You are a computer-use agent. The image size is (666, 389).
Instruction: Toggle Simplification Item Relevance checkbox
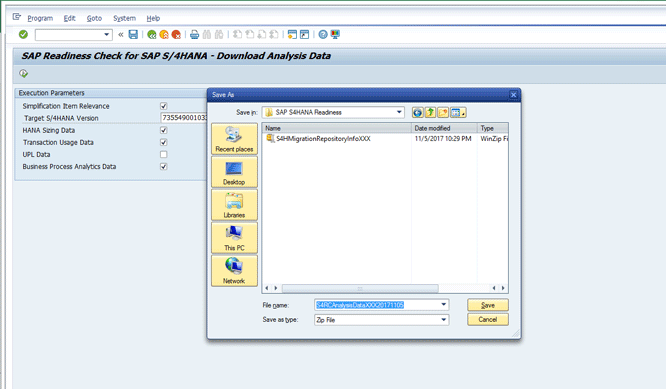[x=164, y=106]
